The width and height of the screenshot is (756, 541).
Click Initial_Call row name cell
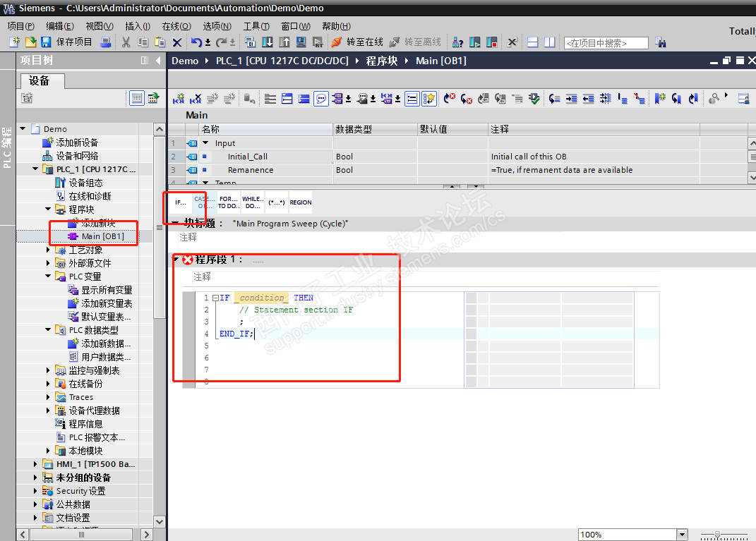265,157
